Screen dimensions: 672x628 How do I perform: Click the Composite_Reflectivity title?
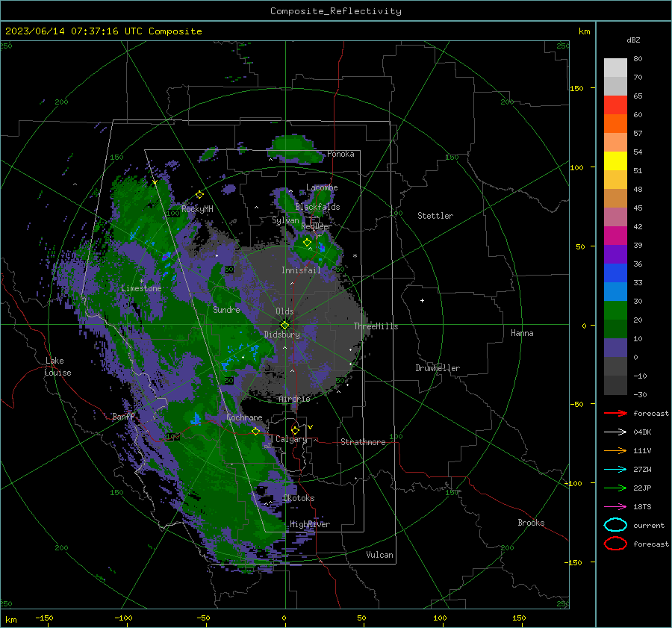[336, 11]
